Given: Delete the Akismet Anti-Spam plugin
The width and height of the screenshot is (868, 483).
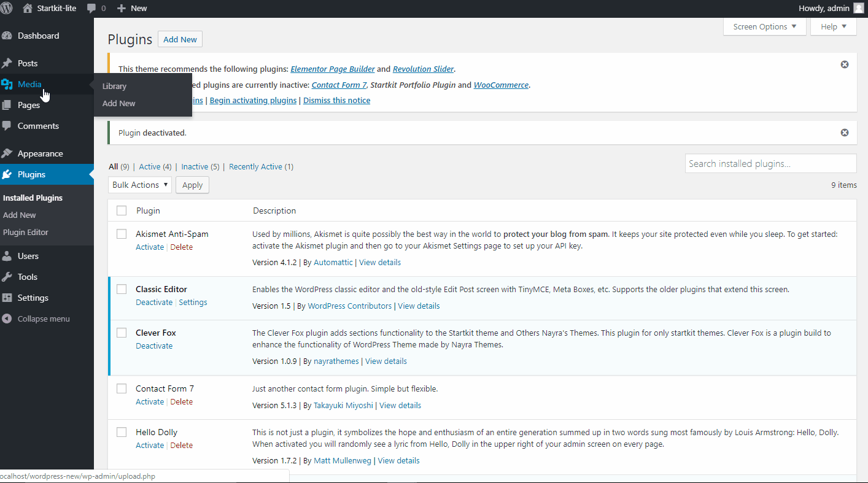Looking at the screenshot, I should (181, 247).
